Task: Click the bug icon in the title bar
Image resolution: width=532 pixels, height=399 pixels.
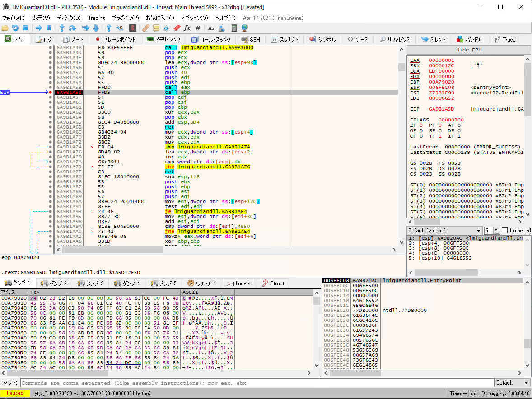Action: tap(6, 7)
